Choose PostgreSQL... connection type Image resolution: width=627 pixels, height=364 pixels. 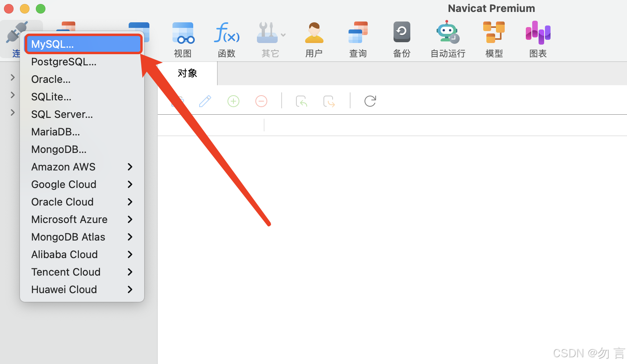click(x=82, y=62)
